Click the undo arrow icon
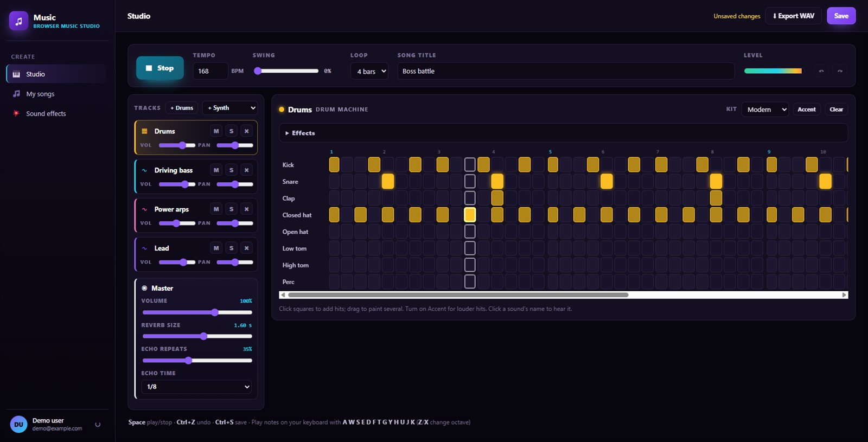The image size is (868, 442). pos(821,71)
